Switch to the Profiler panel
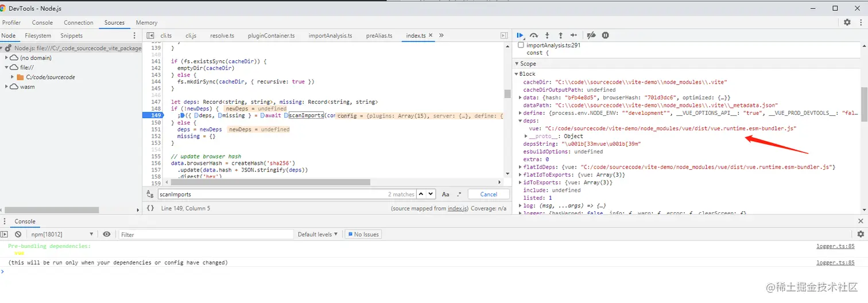Screen dimensions: 868x303 11,22
